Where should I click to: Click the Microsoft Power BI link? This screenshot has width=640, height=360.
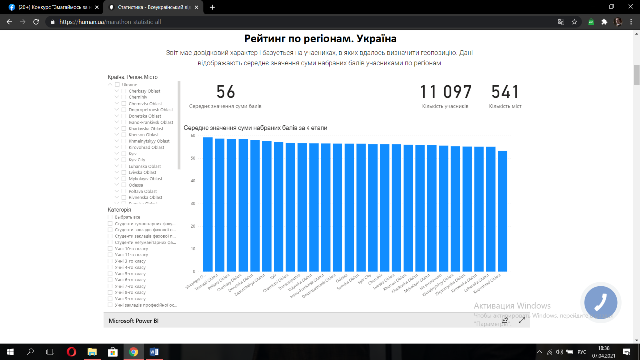(x=133, y=321)
